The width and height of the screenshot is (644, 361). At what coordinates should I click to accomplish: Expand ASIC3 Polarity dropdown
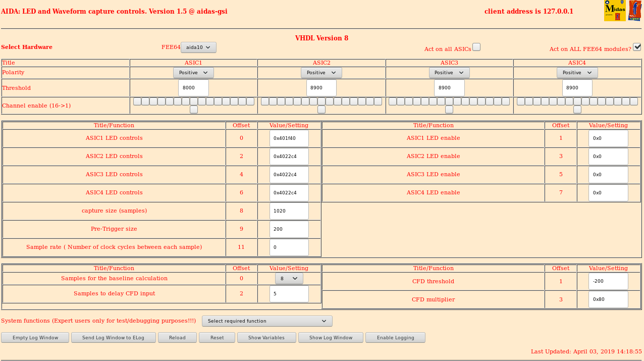coord(449,73)
